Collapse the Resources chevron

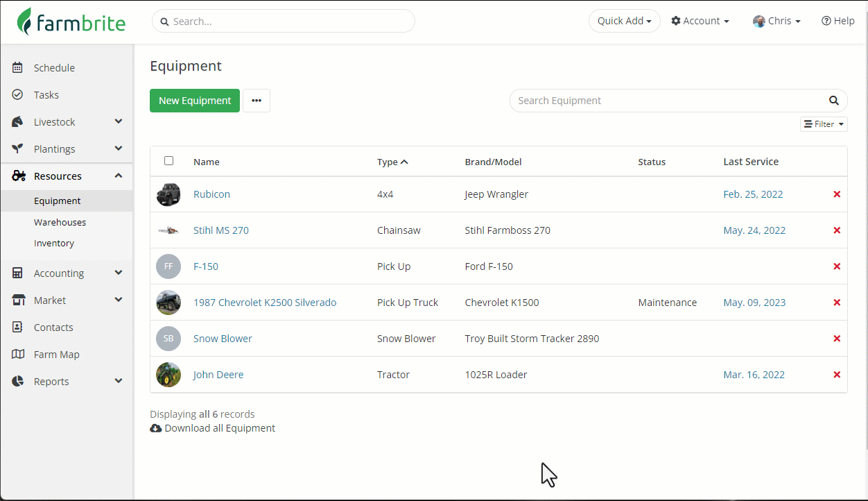click(119, 176)
